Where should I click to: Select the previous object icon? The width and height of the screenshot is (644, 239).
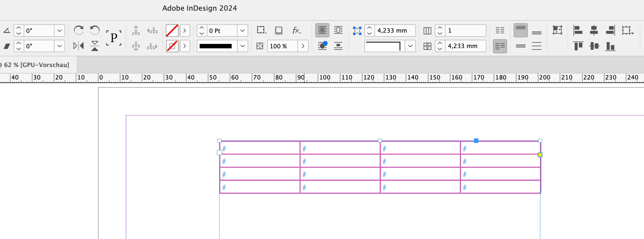pyautogui.click(x=152, y=31)
